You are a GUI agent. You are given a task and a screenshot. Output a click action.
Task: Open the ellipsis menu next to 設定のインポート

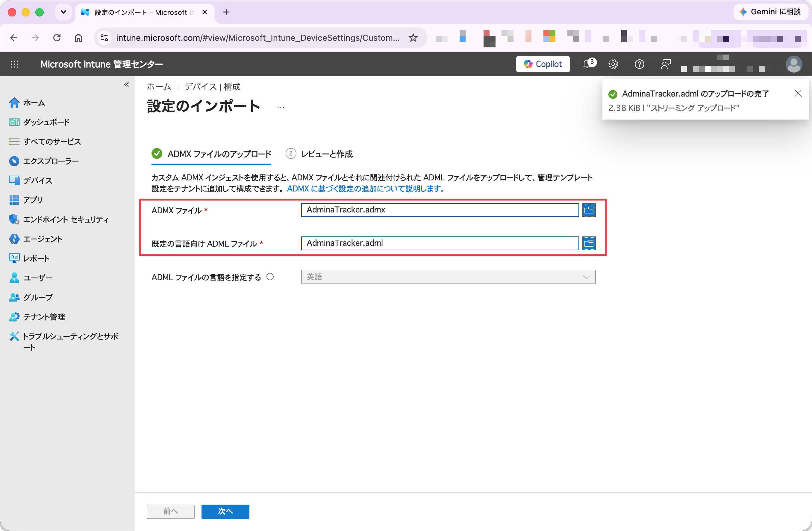(x=281, y=107)
